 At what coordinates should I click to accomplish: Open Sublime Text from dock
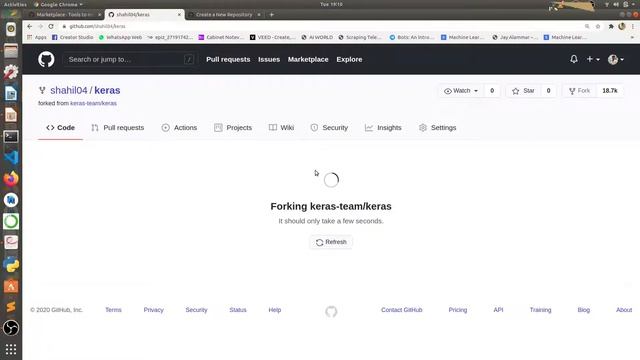(11, 307)
